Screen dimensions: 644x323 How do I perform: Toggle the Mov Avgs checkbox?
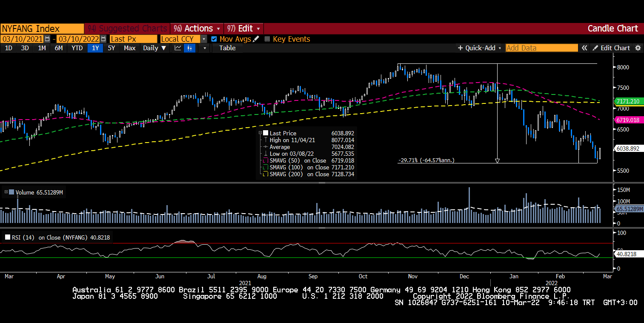click(x=214, y=39)
